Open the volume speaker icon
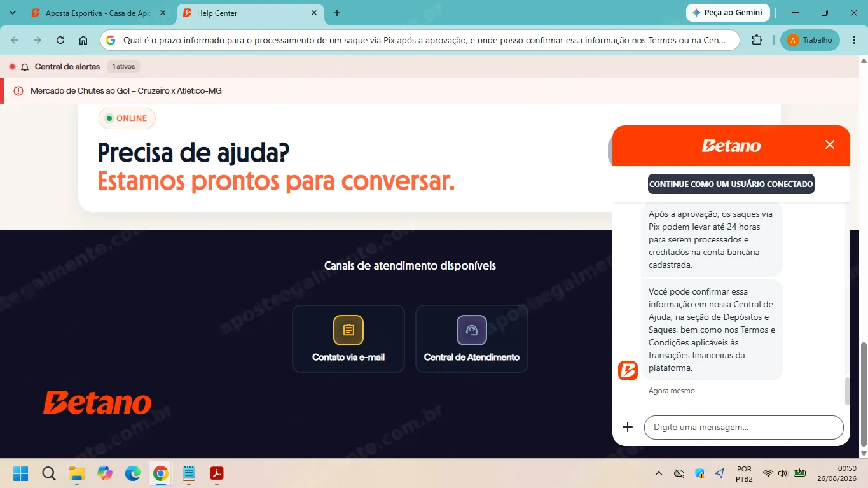 pos(783,473)
